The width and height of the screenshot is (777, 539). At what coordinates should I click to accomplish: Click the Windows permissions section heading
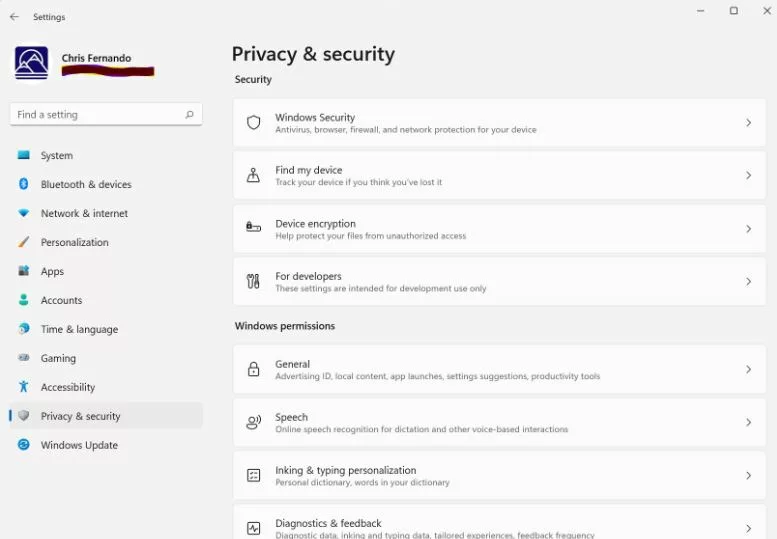click(x=285, y=326)
